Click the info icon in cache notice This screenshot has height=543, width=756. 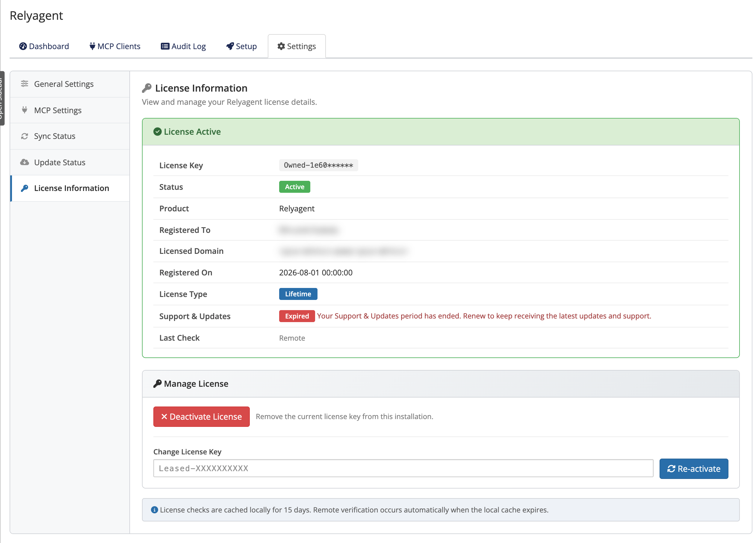(x=154, y=510)
